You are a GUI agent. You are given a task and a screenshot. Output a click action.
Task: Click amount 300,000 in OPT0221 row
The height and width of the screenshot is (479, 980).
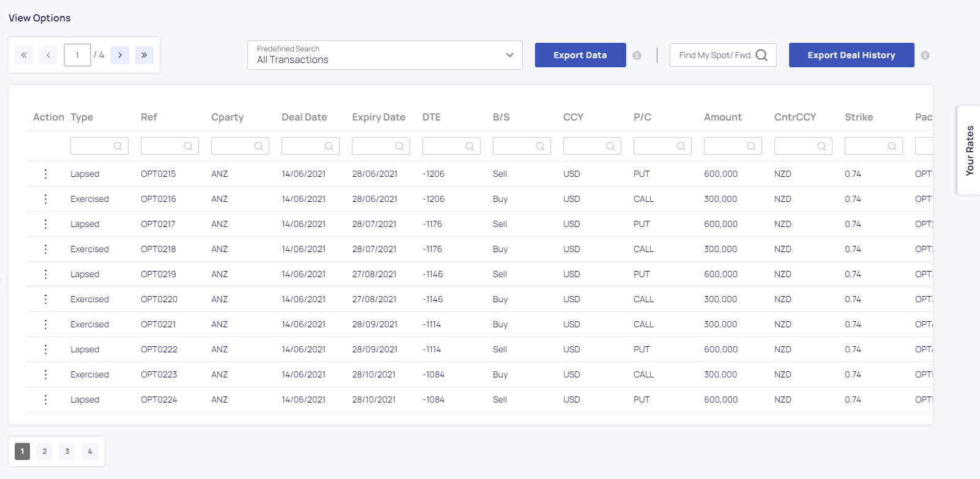(x=720, y=324)
